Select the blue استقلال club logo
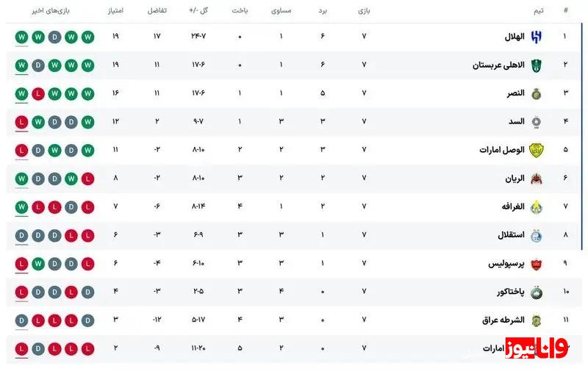This screenshot has height=374, width=588. click(536, 236)
